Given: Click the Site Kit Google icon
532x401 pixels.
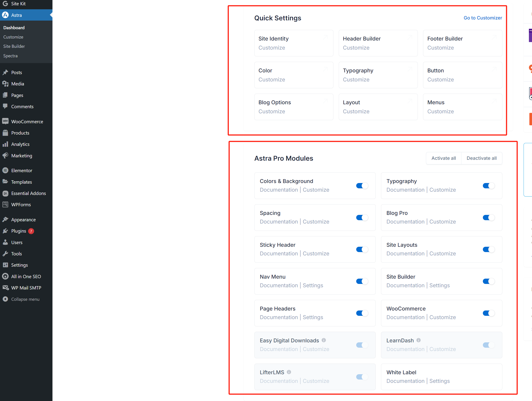Looking at the screenshot, I should coord(5,4).
